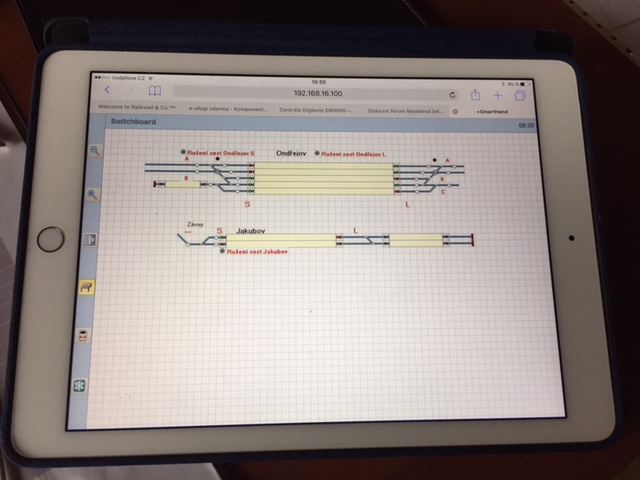640x480 pixels.
Task: Reload the page with the refresh icon
Action: 452,94
